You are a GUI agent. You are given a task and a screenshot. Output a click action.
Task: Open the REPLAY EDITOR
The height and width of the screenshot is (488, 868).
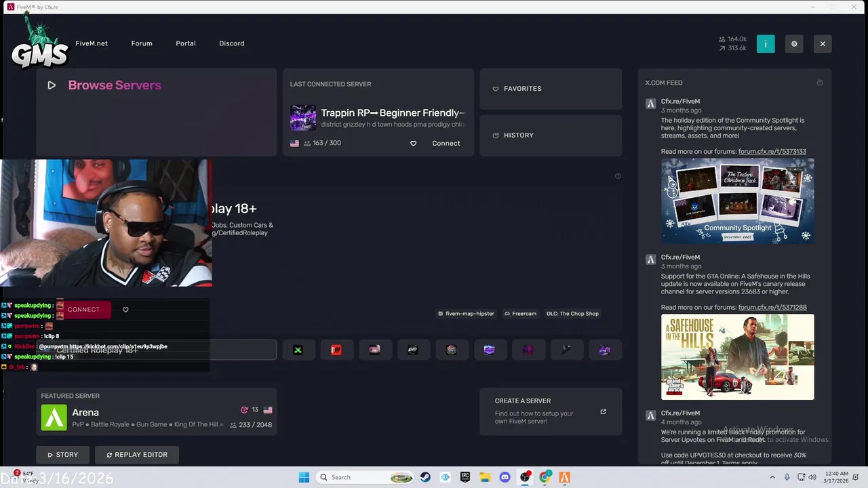[x=137, y=455]
